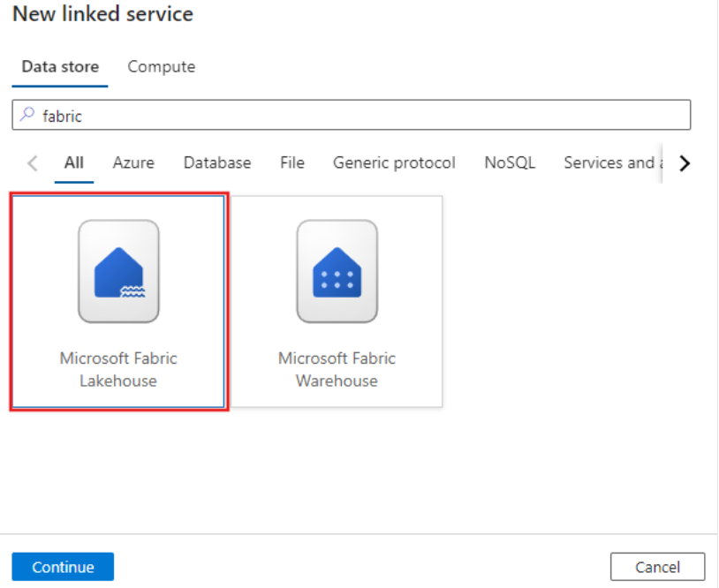
Task: Click the Microsoft Fabric Warehouse label text
Action: [x=337, y=370]
